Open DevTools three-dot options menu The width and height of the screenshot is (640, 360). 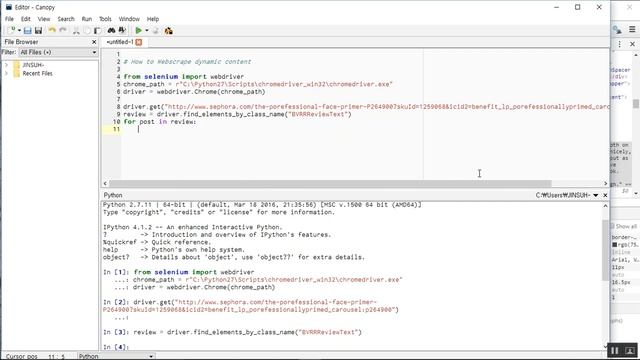[x=620, y=44]
